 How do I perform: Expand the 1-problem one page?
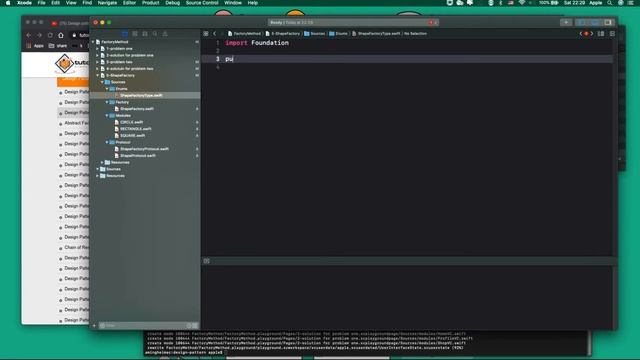point(98,49)
